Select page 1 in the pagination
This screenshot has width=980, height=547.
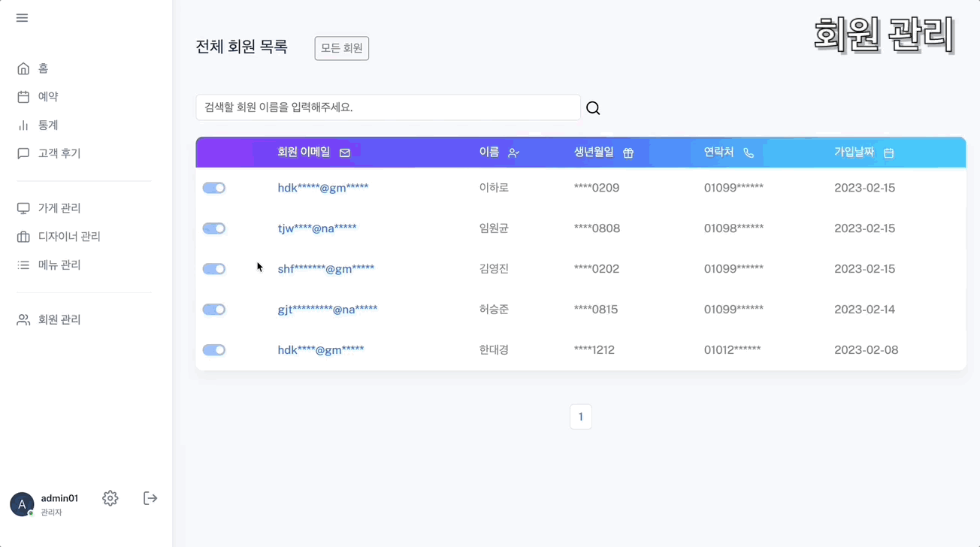tap(581, 417)
